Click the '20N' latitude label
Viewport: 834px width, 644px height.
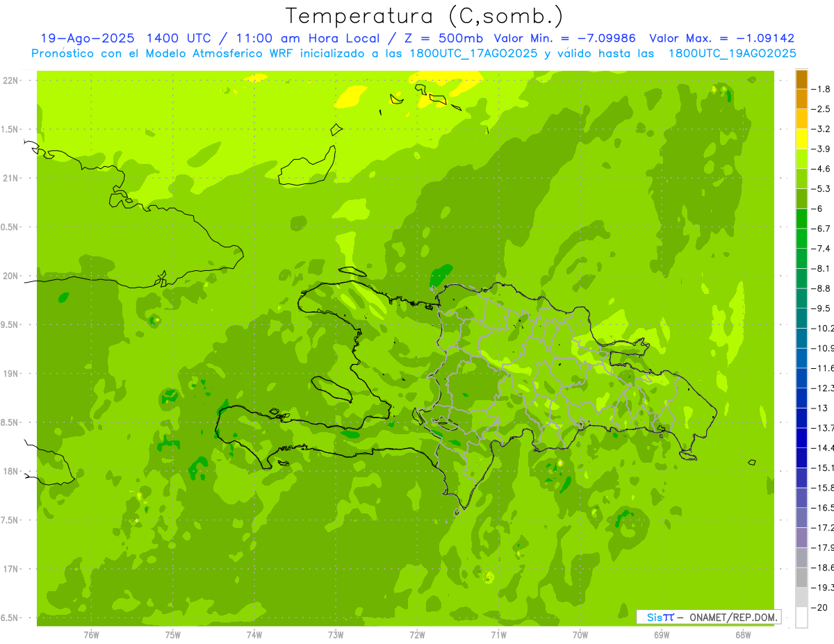point(12,276)
